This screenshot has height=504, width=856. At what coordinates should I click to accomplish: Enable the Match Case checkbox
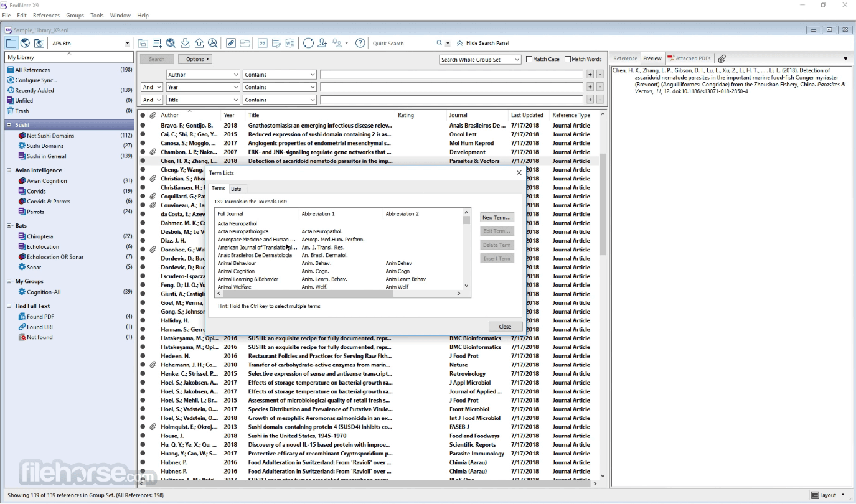point(530,58)
